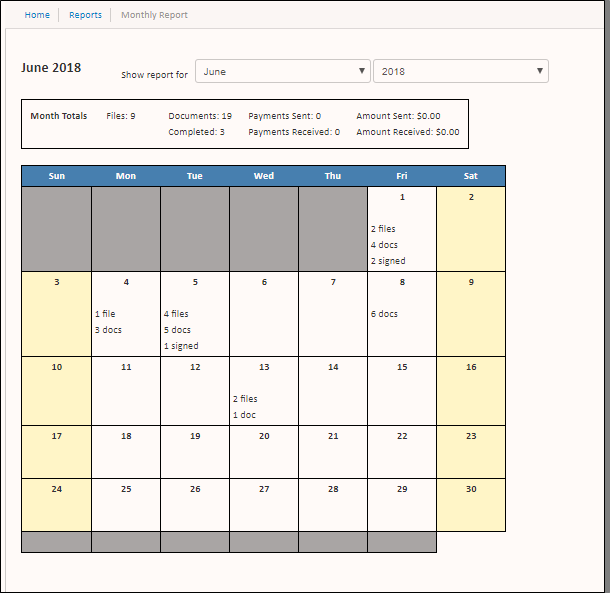610x593 pixels.
Task: Click 2 files on June 1
Action: pyautogui.click(x=383, y=229)
